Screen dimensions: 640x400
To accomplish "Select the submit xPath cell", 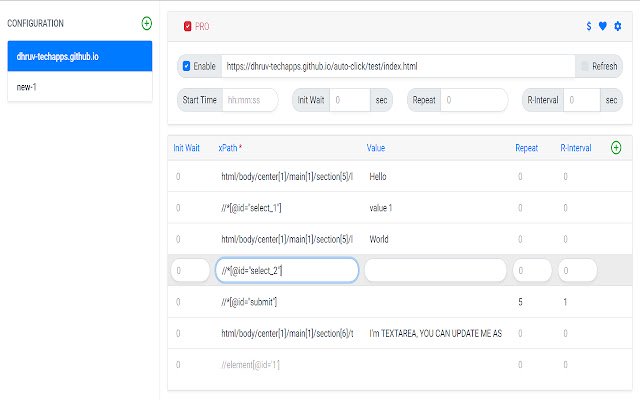I will point(287,302).
